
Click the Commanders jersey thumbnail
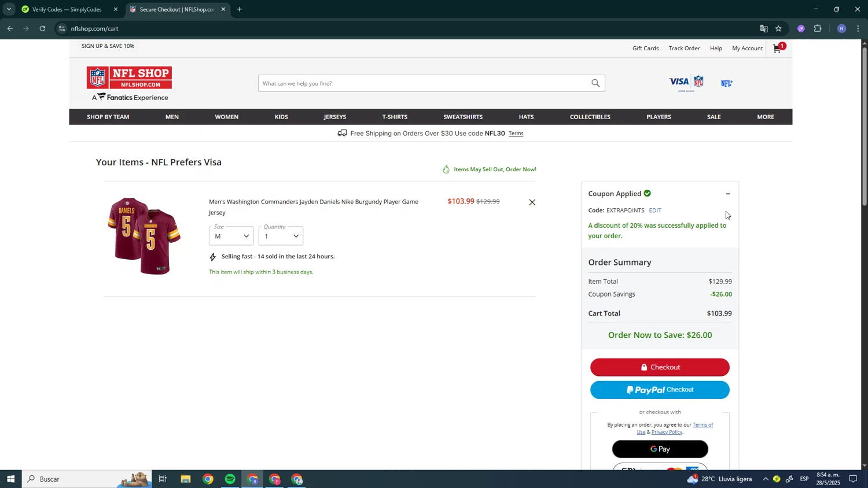tap(144, 236)
